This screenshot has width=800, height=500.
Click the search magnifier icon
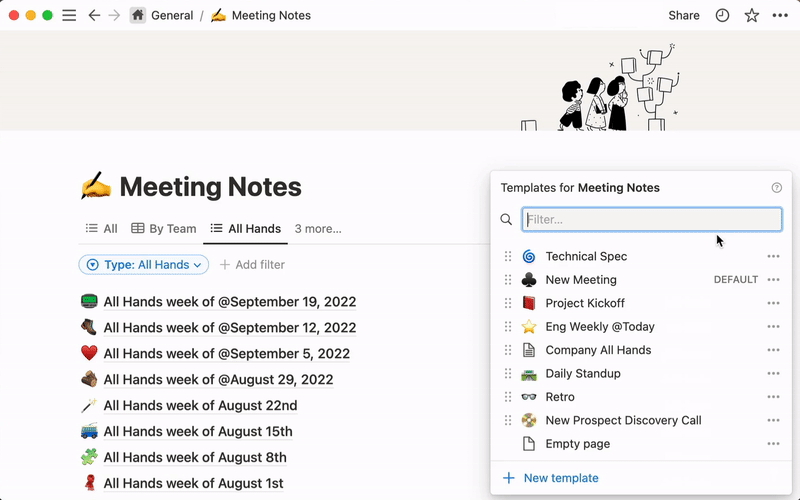(506, 219)
